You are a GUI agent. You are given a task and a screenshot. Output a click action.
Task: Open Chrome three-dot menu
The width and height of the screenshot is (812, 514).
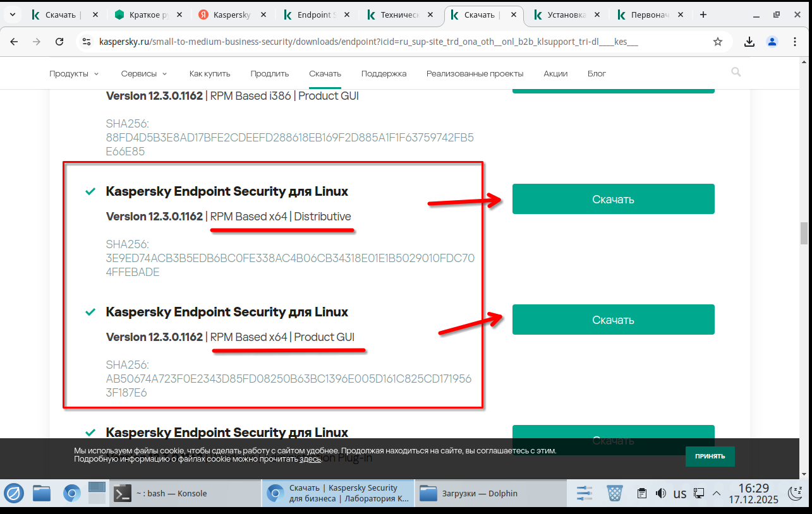coord(795,42)
